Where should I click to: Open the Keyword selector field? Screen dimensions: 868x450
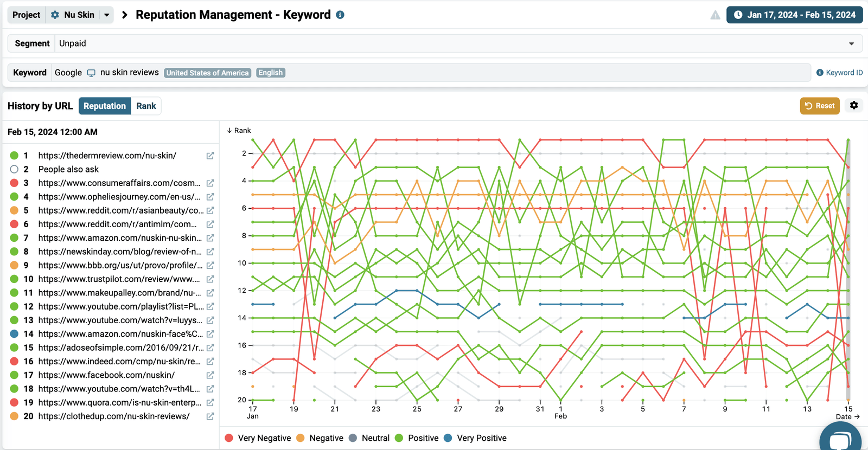(x=431, y=73)
